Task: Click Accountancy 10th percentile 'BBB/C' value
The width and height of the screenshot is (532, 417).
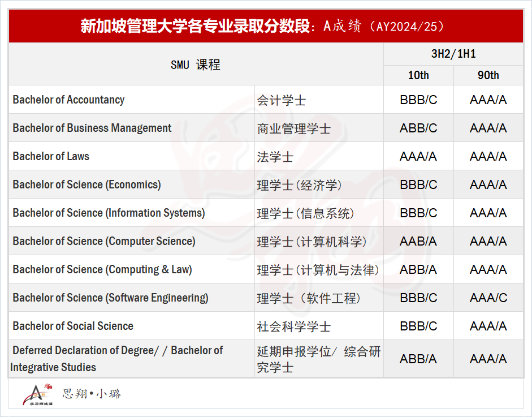Action: [418, 100]
